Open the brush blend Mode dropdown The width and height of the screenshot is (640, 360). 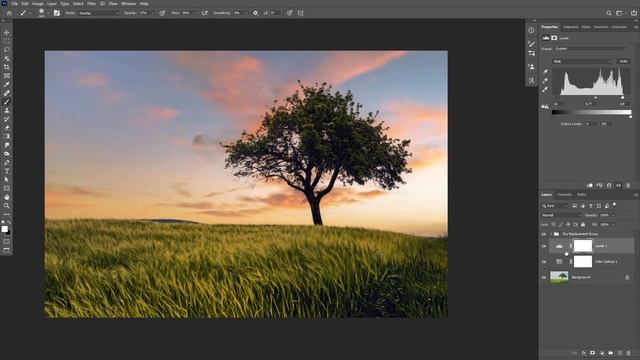pos(98,13)
